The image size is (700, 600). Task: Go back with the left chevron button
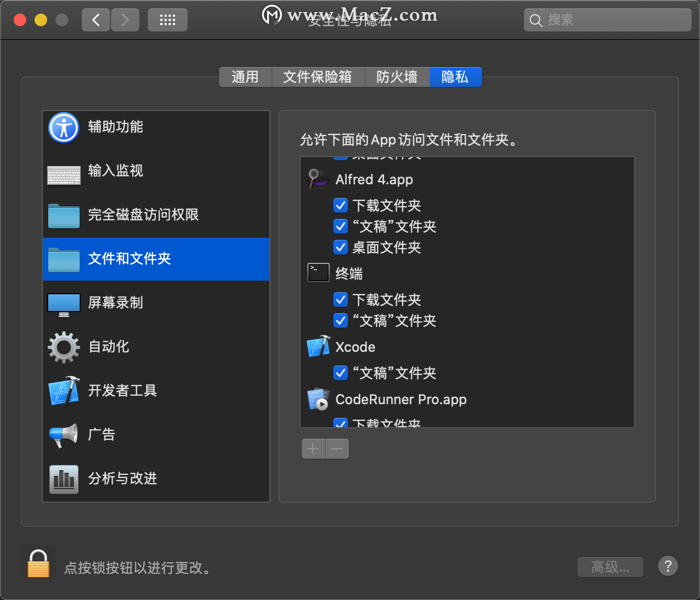(96, 20)
